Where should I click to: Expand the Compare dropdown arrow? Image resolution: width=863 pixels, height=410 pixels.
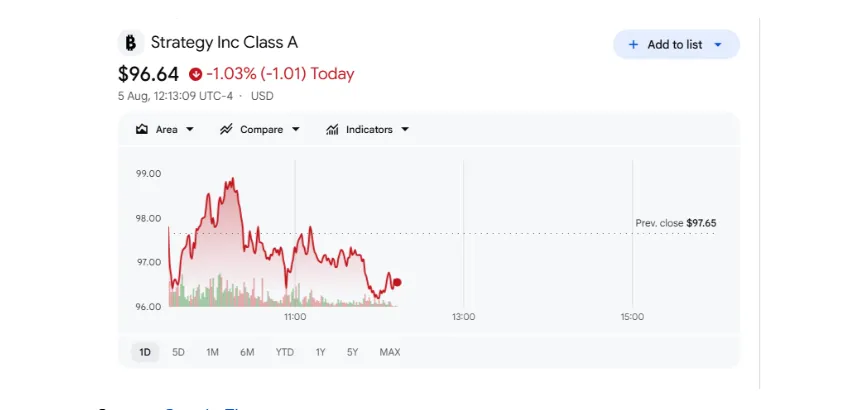(296, 130)
